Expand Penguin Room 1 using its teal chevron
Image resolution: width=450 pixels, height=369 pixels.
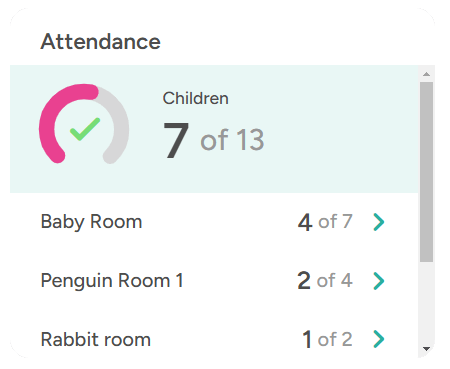[x=379, y=281]
